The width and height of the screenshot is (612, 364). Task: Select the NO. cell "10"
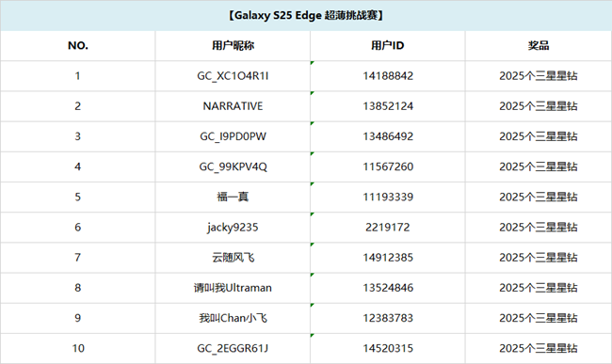pos(78,348)
